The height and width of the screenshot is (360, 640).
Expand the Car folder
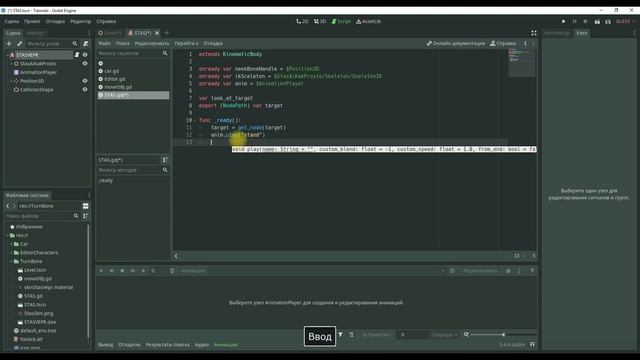point(11,244)
